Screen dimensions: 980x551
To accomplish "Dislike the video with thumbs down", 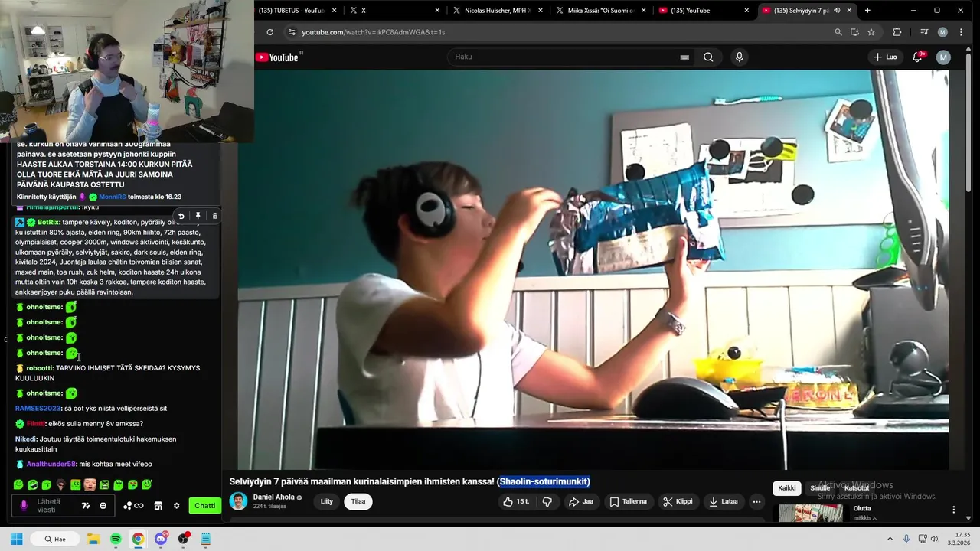I will click(547, 501).
